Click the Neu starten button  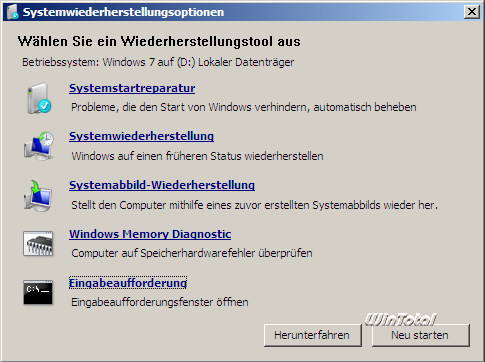click(x=420, y=335)
